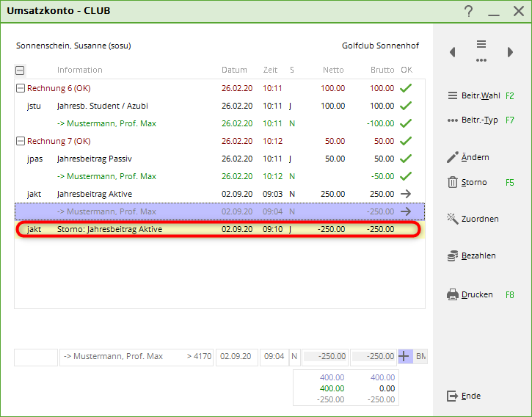The width and height of the screenshot is (532, 417).
Task: Click the left arrow navigation icon
Action: click(x=453, y=52)
